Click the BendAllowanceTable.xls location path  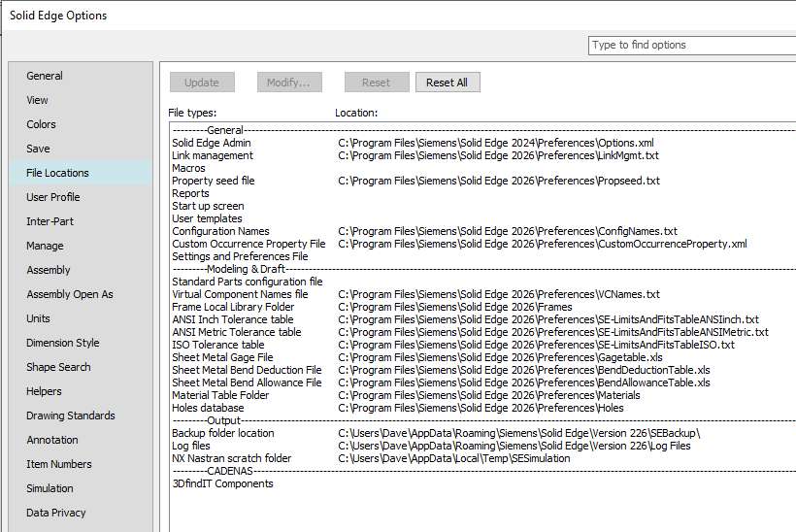524,383
